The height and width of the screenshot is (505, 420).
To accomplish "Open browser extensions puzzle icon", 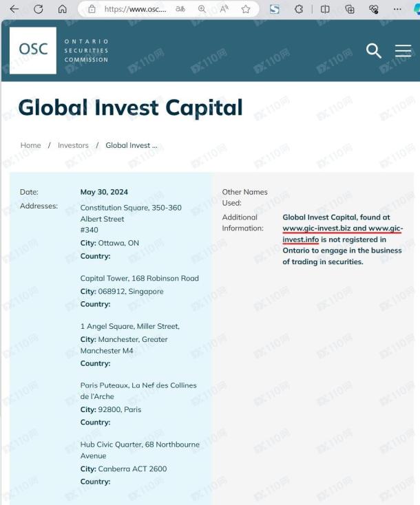I will click(299, 9).
